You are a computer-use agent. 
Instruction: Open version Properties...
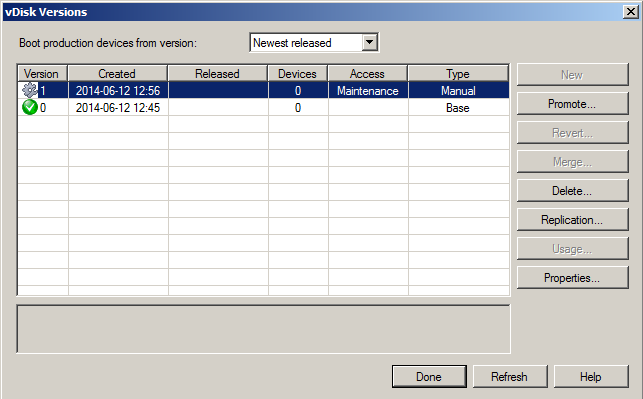point(572,278)
